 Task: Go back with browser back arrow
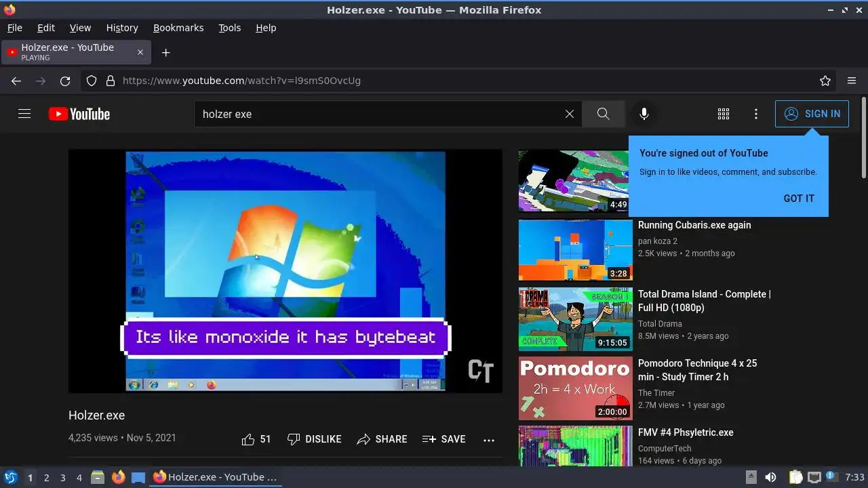(16, 81)
